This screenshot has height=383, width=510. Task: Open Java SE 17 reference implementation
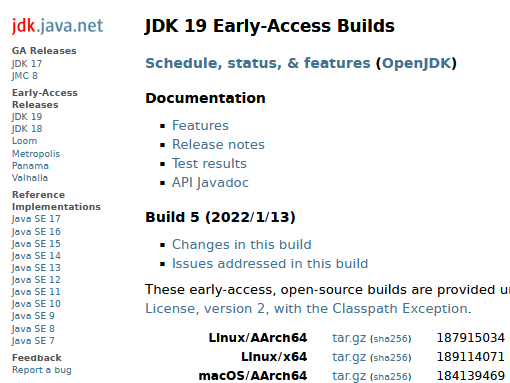tap(36, 219)
